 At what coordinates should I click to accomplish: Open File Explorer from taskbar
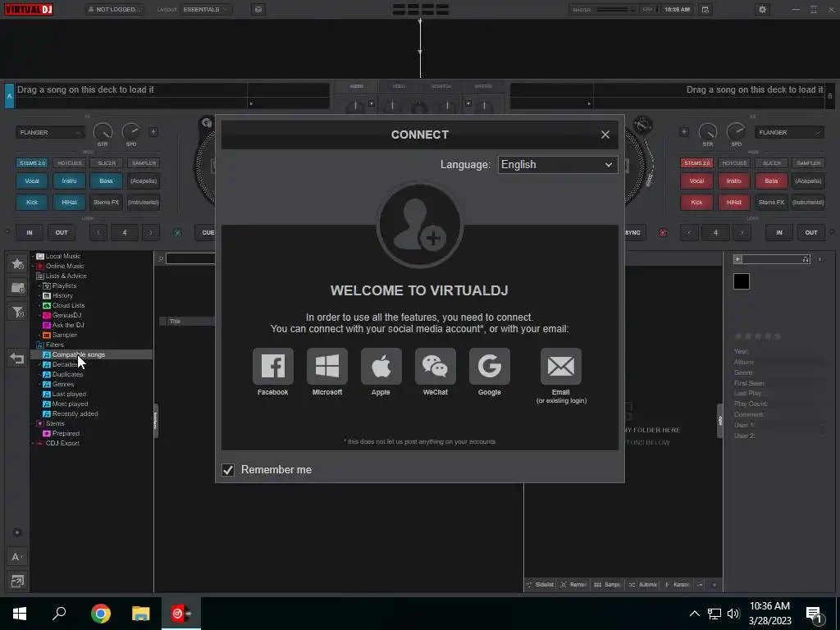pos(140,614)
